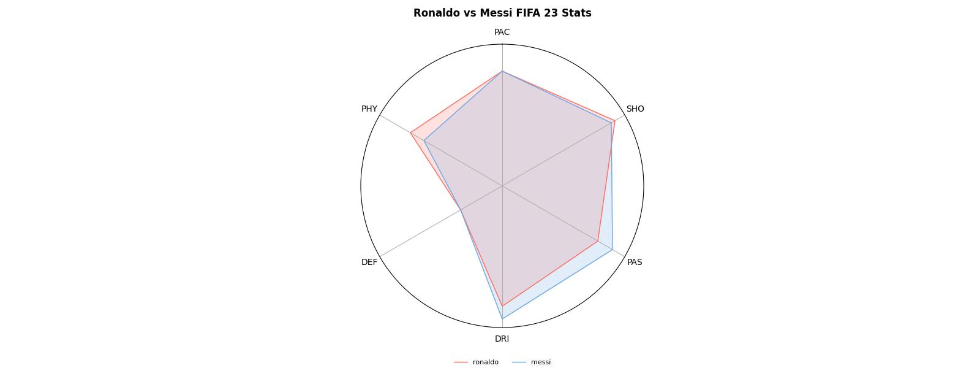
Task: Click the PAS axis label
Action: (635, 263)
